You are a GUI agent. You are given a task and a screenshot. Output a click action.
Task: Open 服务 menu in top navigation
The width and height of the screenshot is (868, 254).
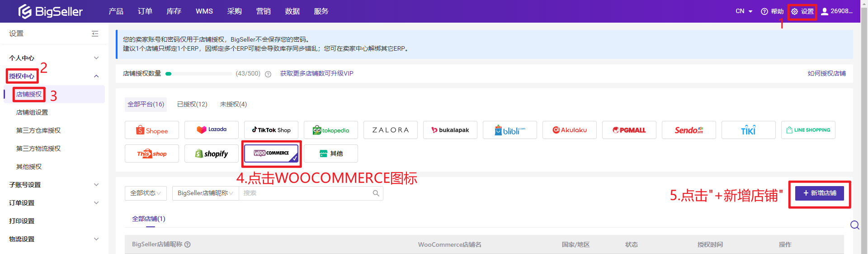321,11
